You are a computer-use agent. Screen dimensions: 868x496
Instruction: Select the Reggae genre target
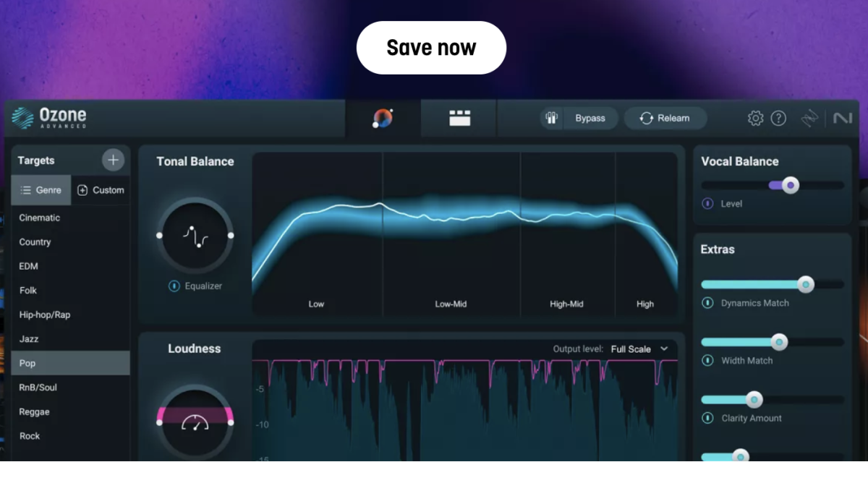(71, 411)
